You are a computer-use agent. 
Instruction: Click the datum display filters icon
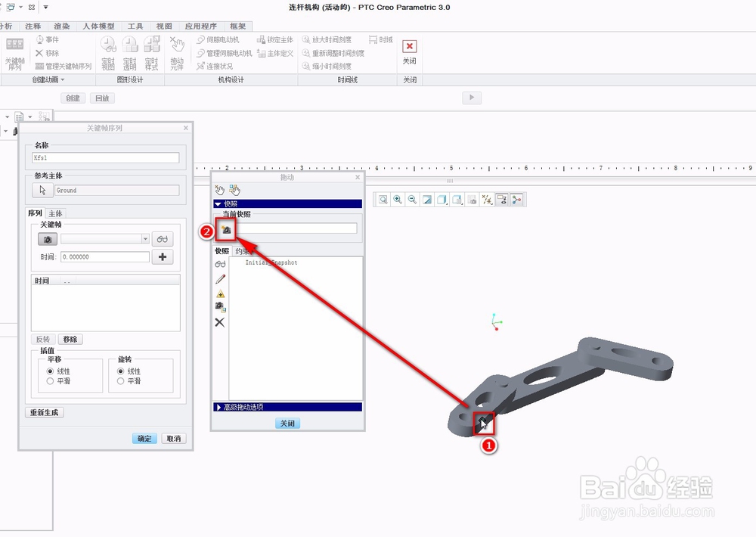[x=487, y=200]
